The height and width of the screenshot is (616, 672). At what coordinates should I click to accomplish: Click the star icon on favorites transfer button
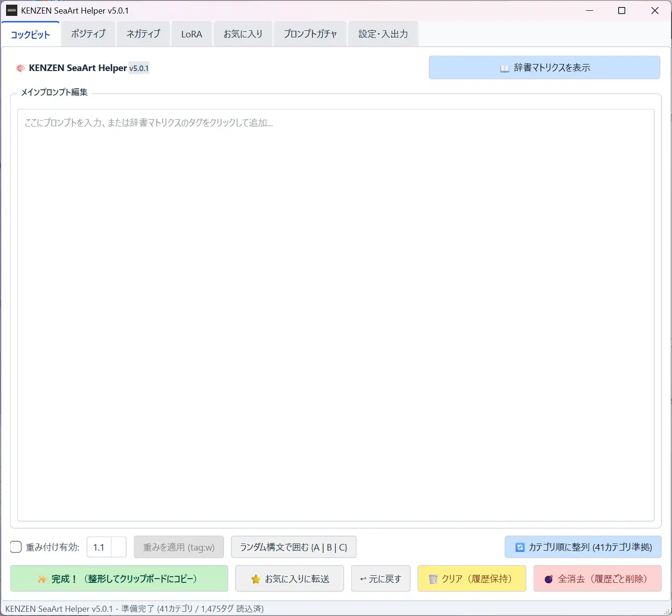pos(256,579)
